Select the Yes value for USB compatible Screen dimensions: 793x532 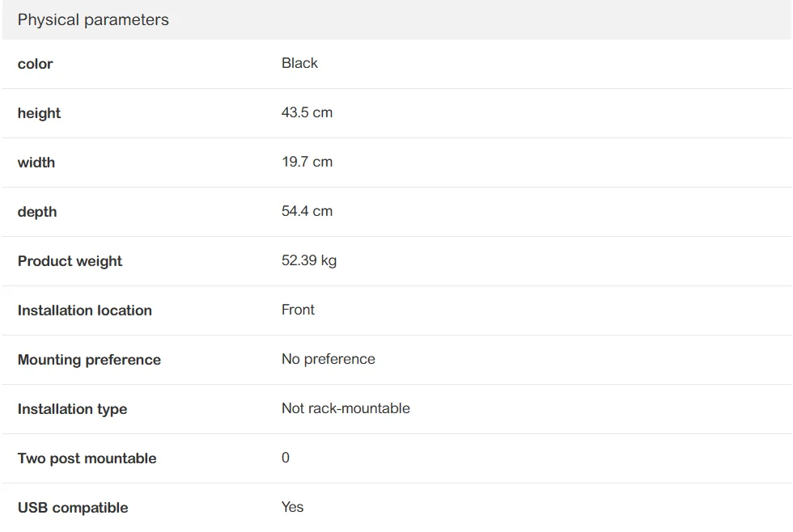292,507
